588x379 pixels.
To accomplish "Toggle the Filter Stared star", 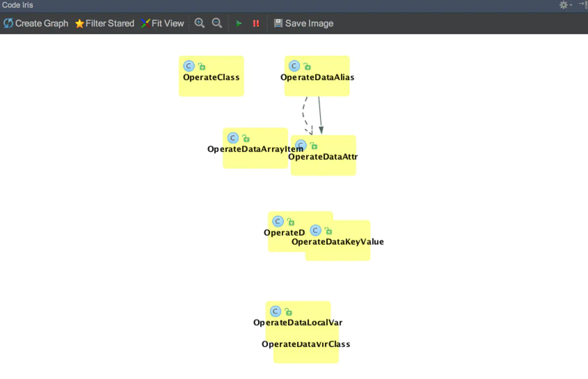I will coord(79,23).
